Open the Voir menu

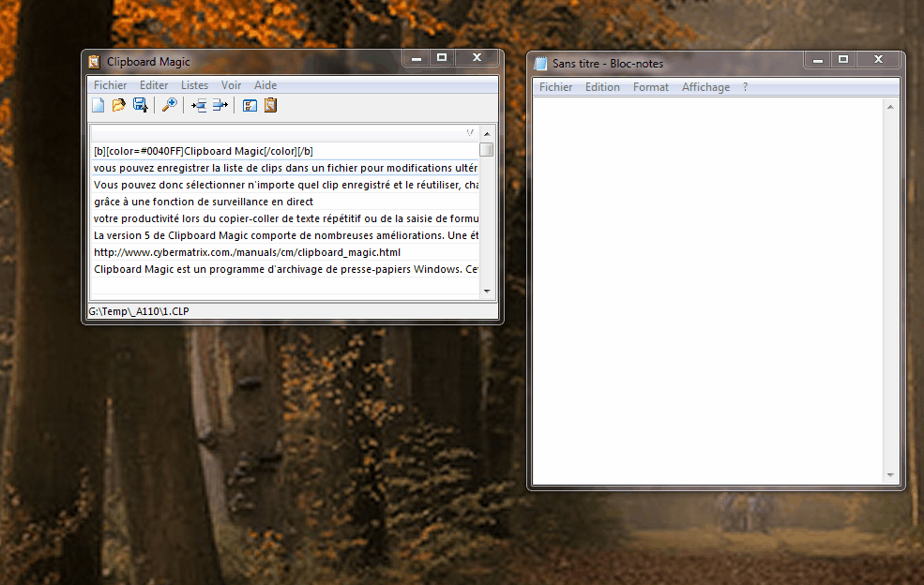(231, 85)
